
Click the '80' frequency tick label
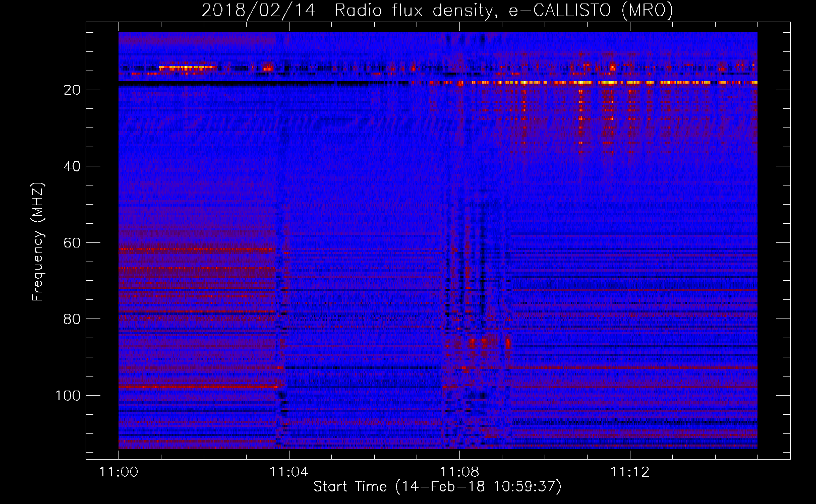72,320
